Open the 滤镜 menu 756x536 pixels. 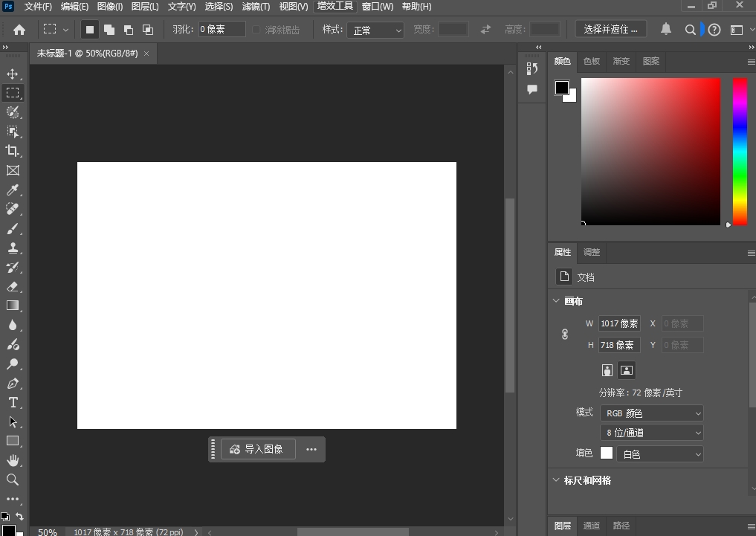coord(256,7)
